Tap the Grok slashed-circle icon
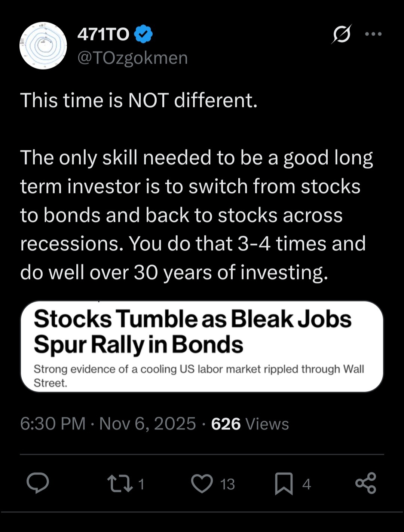The width and height of the screenshot is (404, 532). coord(342,34)
